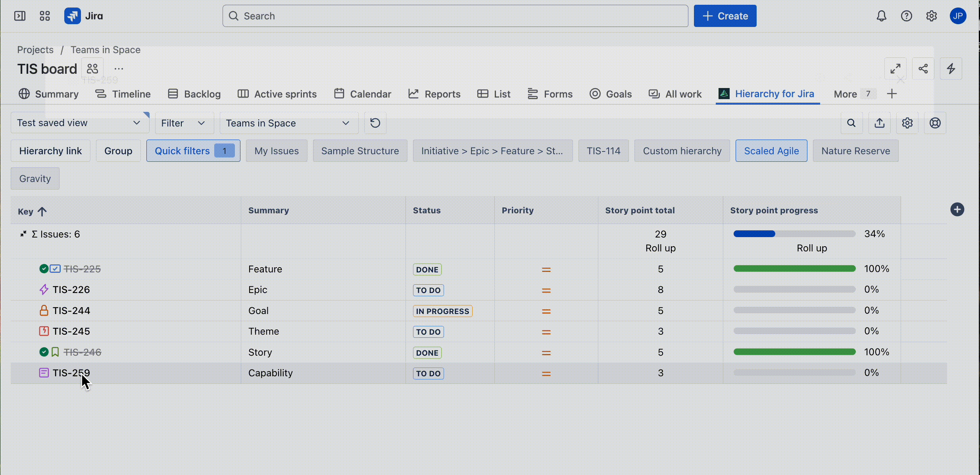The height and width of the screenshot is (475, 980).
Task: Open Hierarchy for Jira settings gear
Action: pos(907,123)
